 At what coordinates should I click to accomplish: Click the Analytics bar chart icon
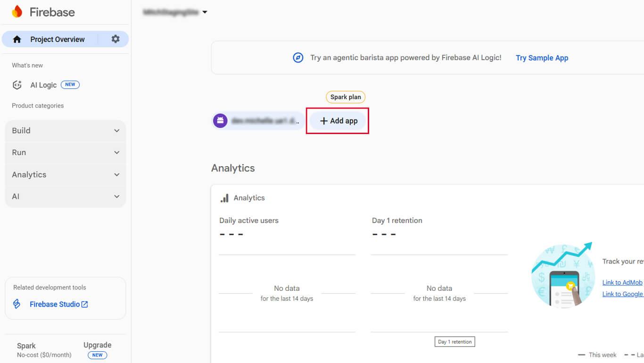(224, 198)
